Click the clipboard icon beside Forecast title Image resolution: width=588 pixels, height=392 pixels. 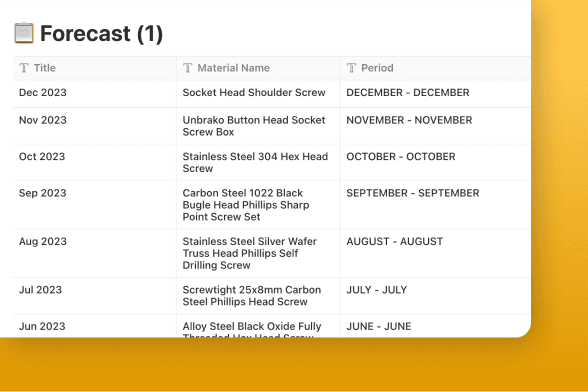[x=24, y=33]
